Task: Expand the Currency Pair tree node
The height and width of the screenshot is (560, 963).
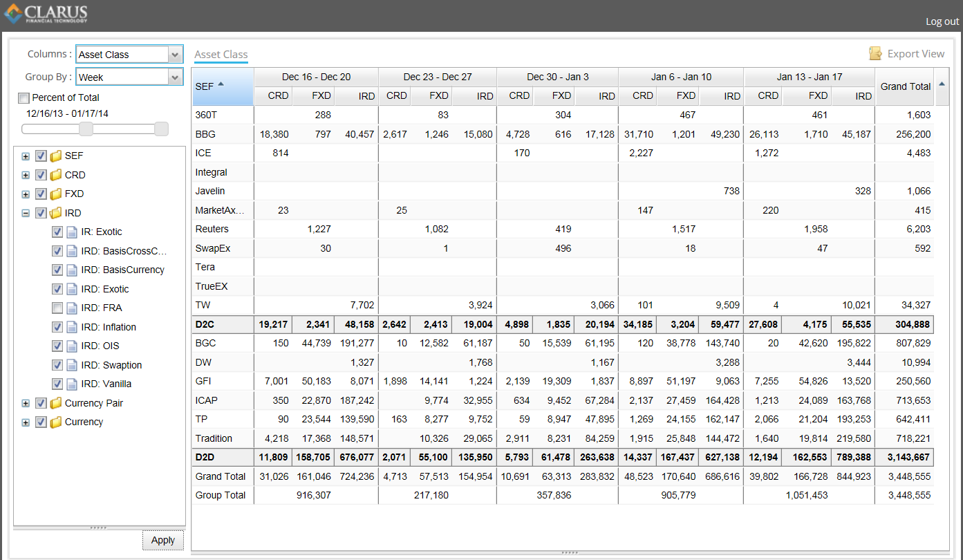Action: pos(26,404)
